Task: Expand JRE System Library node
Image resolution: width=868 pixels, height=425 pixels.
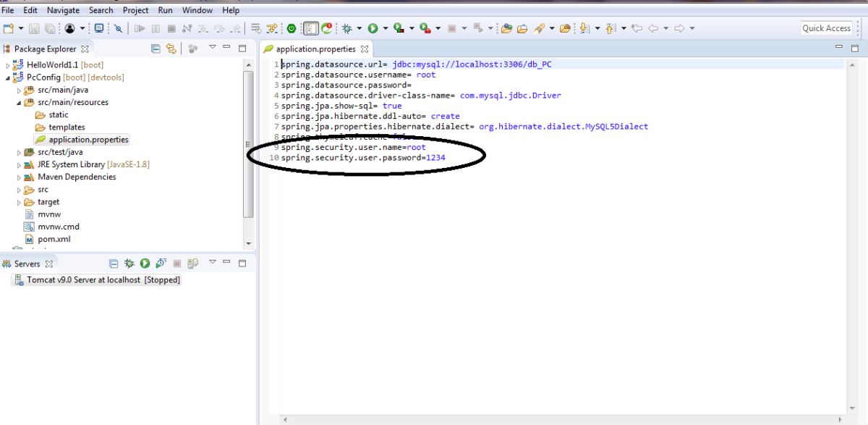Action: pyautogui.click(x=20, y=165)
